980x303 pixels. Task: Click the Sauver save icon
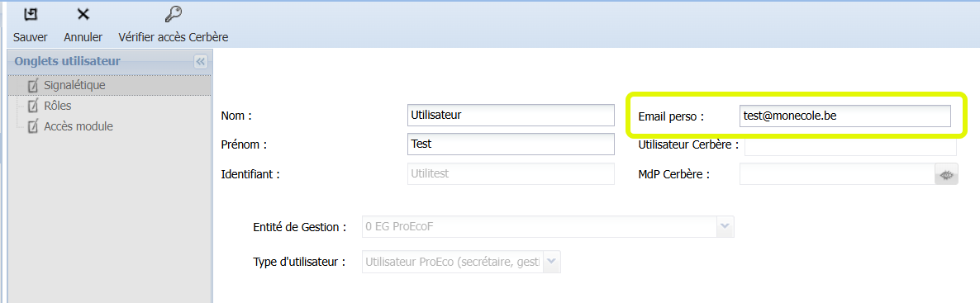tap(30, 14)
